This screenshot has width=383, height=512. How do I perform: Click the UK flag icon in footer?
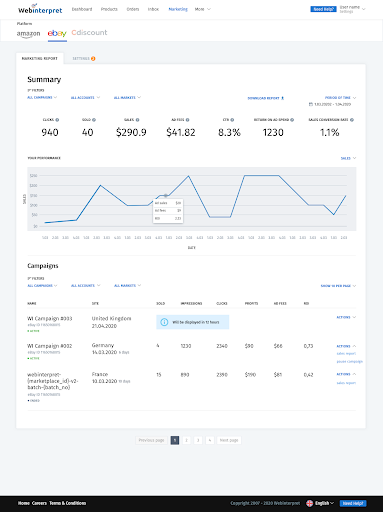pyautogui.click(x=310, y=503)
